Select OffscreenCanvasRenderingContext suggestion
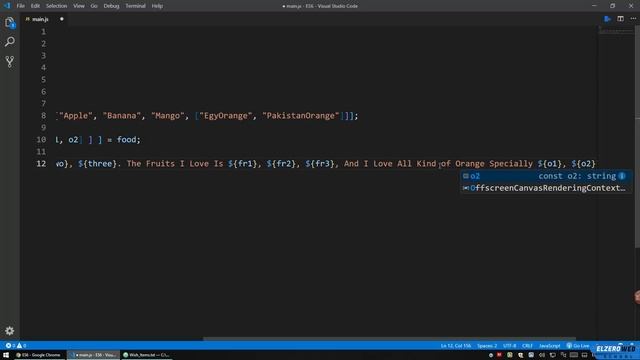This screenshot has width=640, height=360. 546,188
